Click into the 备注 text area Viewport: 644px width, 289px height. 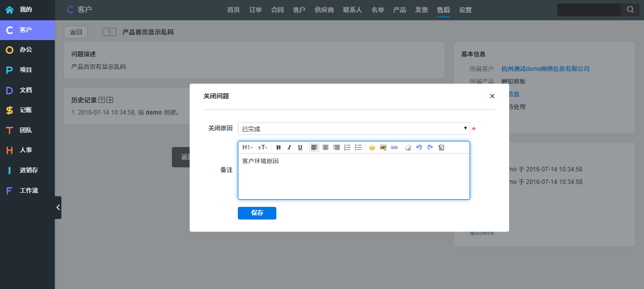(353, 177)
